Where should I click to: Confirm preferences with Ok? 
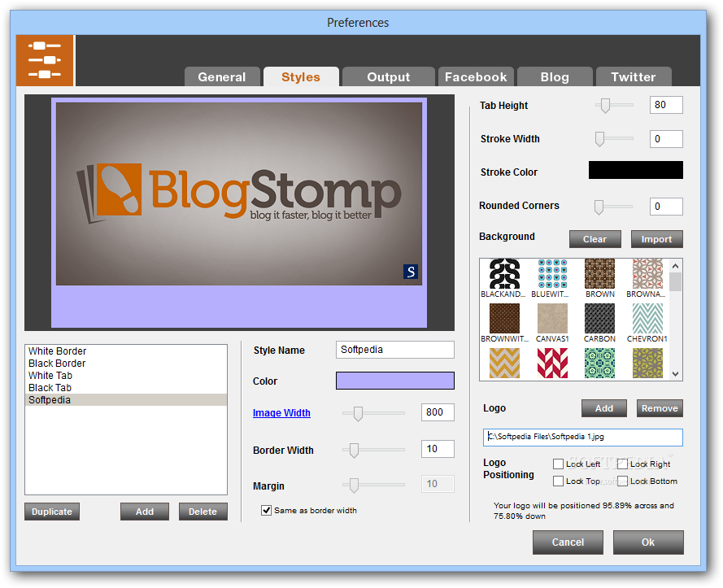tap(648, 542)
